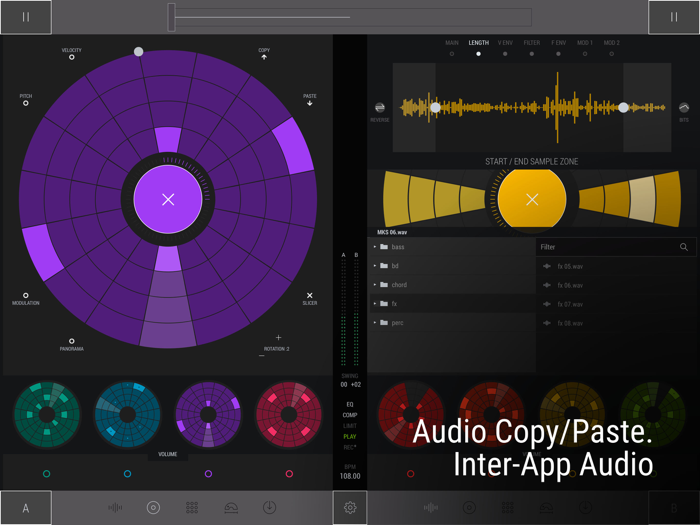
Task: Click the download arrow icon in left toolbar
Action: 270,508
